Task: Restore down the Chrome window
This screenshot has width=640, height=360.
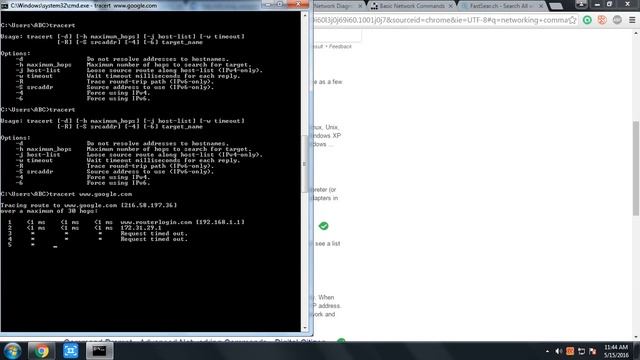Action: pyautogui.click(x=610, y=4)
